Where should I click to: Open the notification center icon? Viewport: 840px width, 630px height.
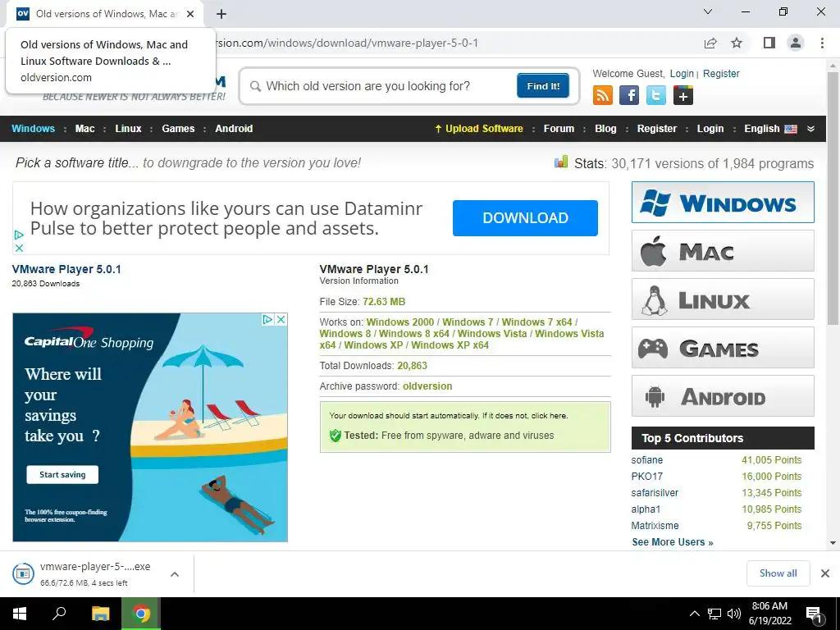click(815, 614)
